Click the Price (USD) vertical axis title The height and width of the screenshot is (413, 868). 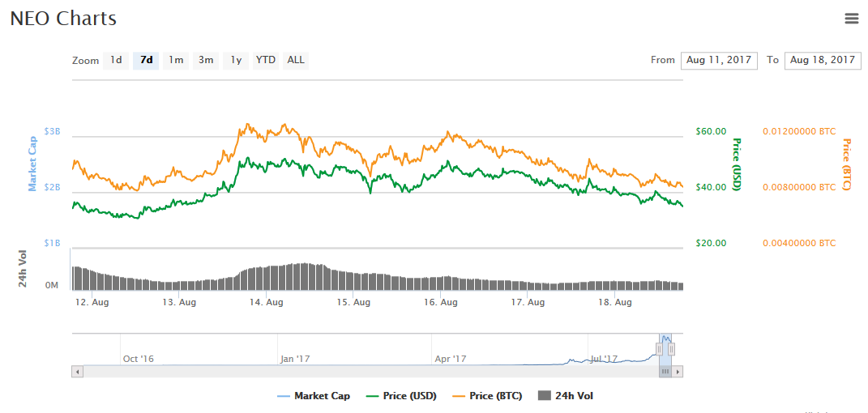[737, 164]
